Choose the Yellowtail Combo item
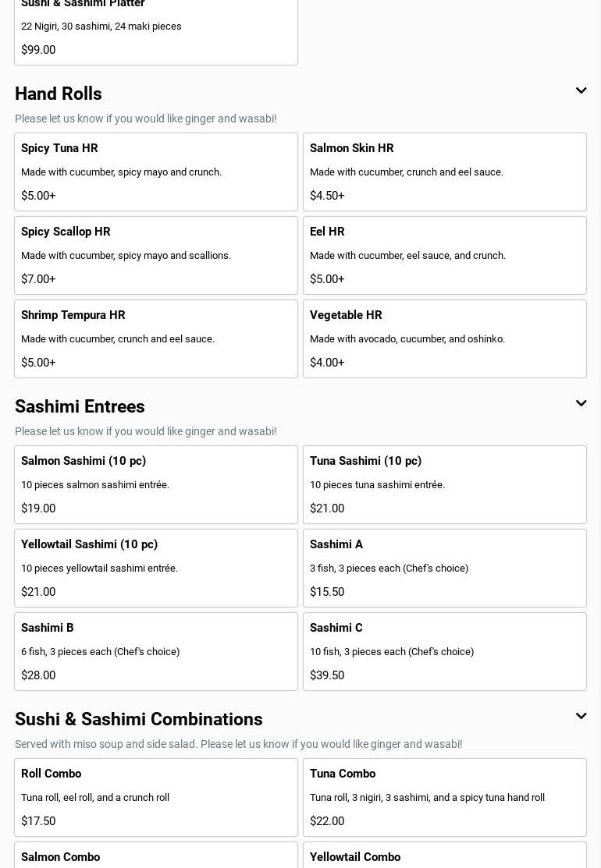Screen dimensions: 601x868 [445, 856]
